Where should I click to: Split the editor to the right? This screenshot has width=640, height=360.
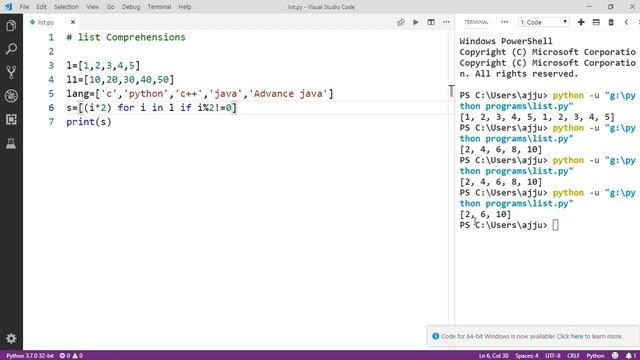pyautogui.click(x=431, y=22)
